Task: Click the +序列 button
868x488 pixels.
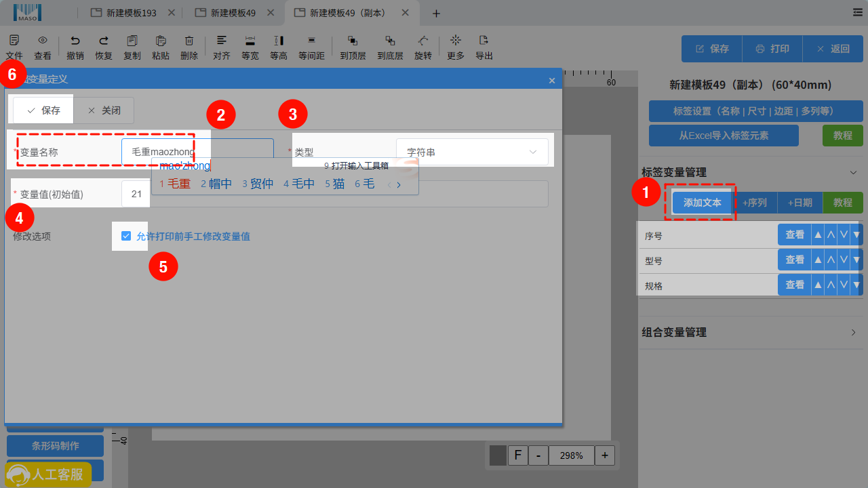Action: coord(755,203)
